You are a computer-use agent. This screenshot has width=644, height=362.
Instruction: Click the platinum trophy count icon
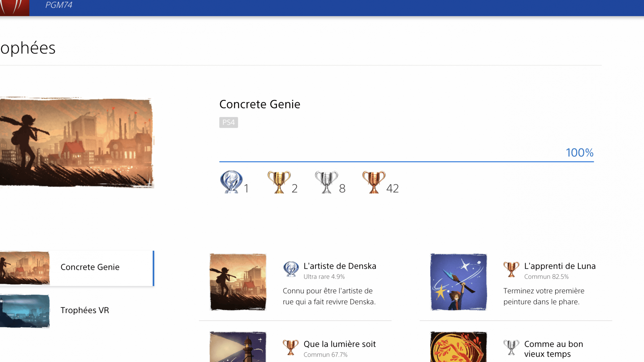[x=231, y=182]
